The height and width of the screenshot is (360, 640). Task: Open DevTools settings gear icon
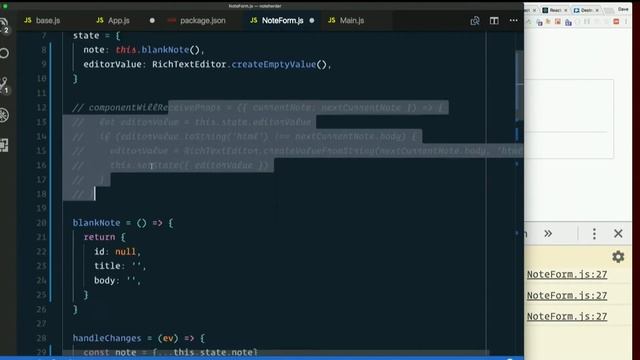pyautogui.click(x=618, y=257)
